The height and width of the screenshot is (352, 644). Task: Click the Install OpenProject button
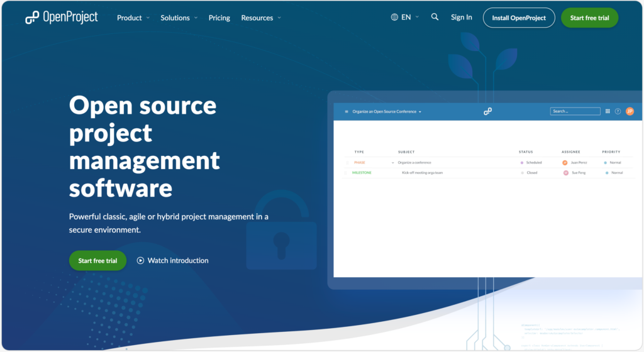point(519,18)
